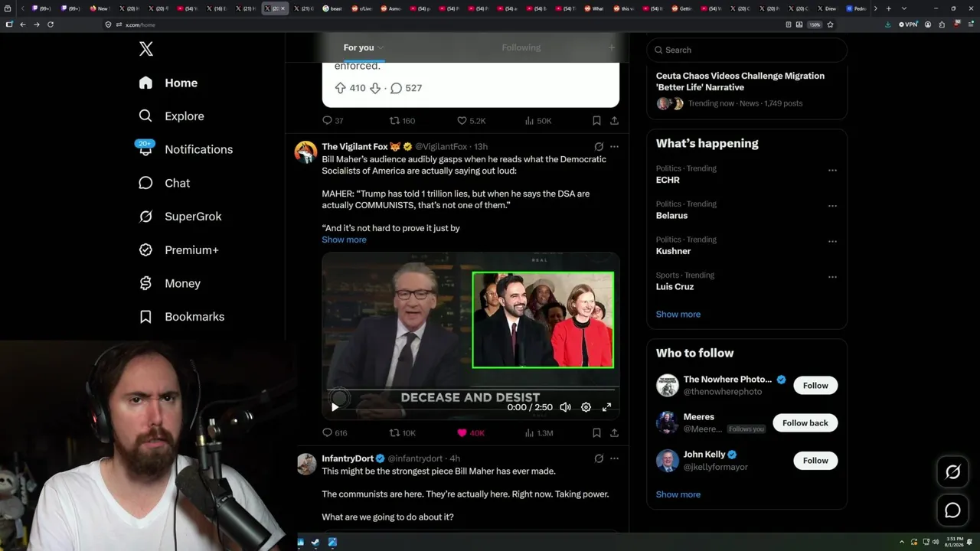Open InfantryDort profile name
The height and width of the screenshot is (551, 980).
pyautogui.click(x=348, y=458)
